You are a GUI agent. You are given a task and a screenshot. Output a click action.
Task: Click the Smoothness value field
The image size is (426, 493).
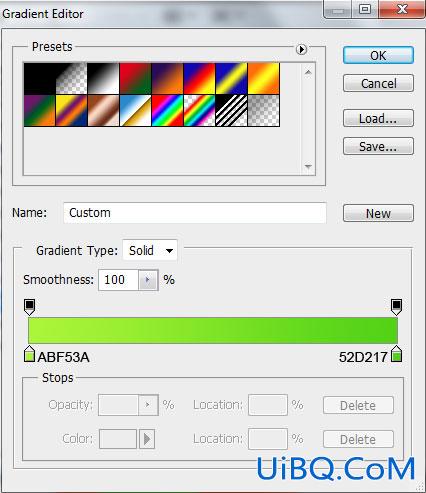click(118, 280)
